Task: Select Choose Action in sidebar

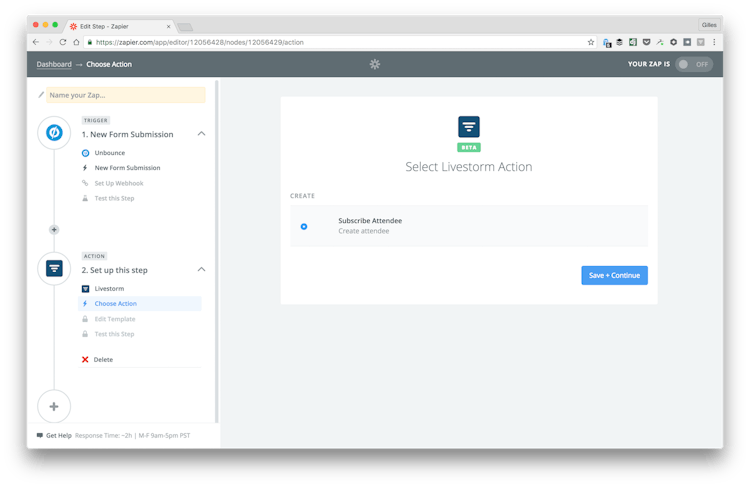Action: (140, 303)
